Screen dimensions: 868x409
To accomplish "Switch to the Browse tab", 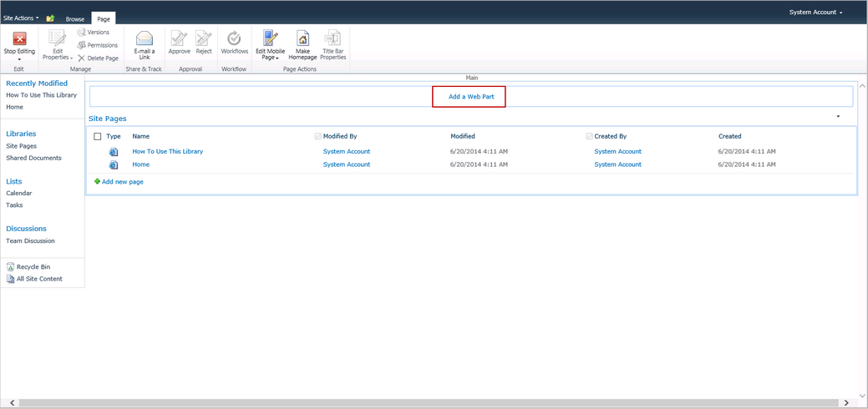I will click(75, 19).
